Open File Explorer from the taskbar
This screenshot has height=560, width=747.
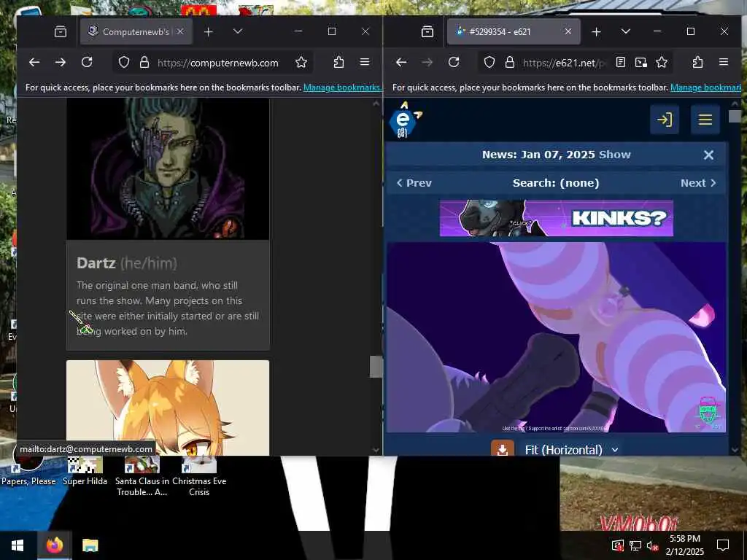(x=90, y=545)
